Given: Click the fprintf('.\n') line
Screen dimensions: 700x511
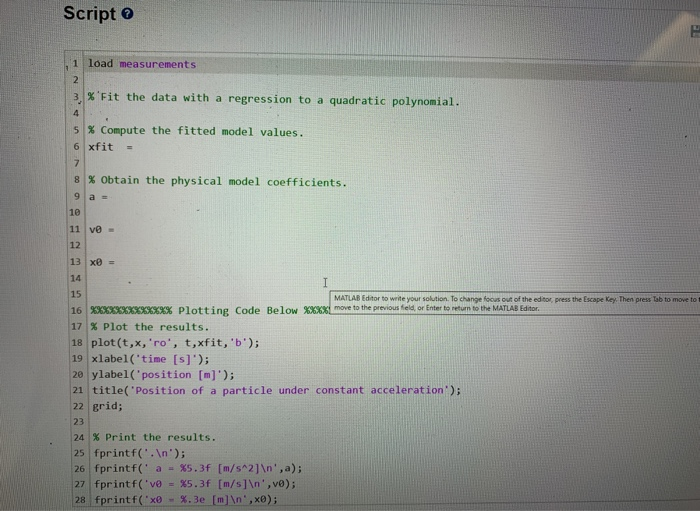Looking at the screenshot, I should pos(139,453).
